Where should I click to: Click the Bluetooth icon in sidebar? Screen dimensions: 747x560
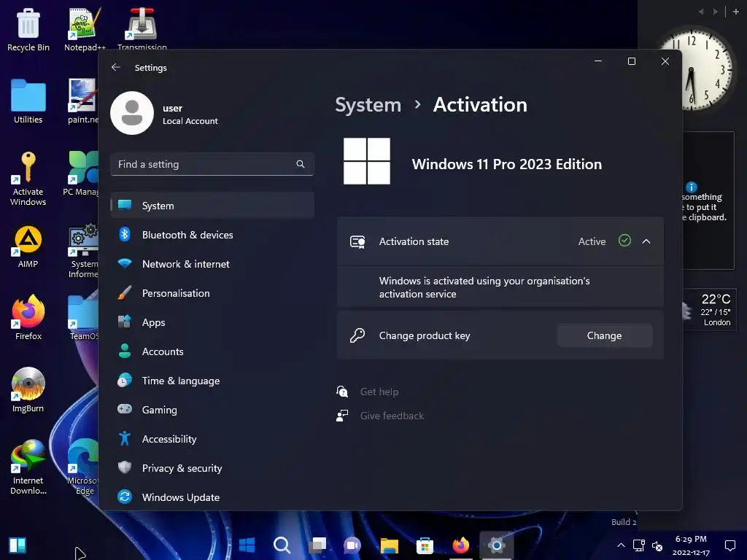pyautogui.click(x=125, y=234)
